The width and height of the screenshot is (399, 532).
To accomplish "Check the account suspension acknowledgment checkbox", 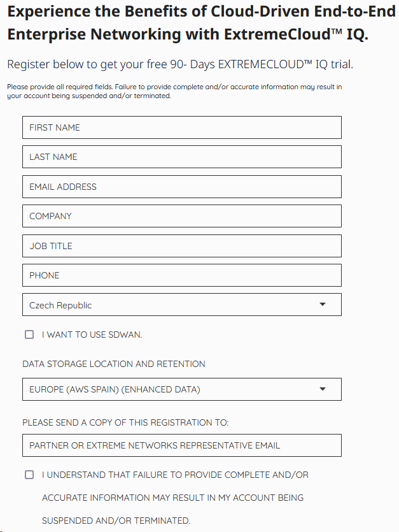I will tap(29, 474).
